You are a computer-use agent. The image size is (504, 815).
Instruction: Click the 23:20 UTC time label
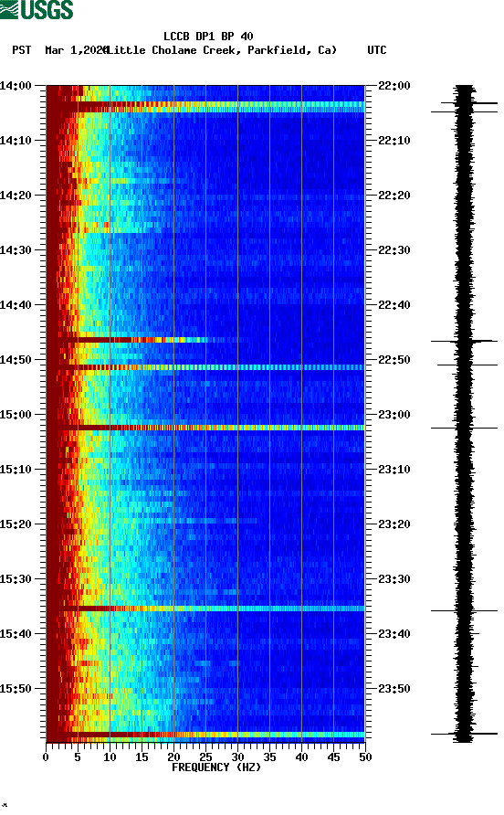[394, 524]
